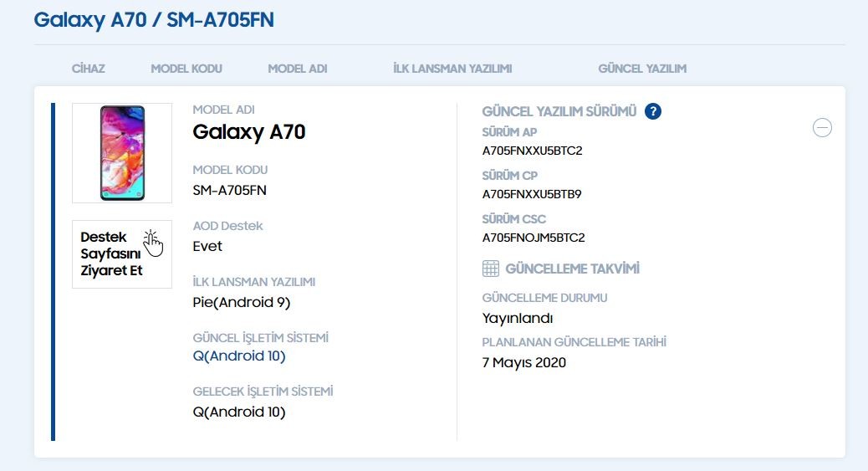Click the GÜNCEL YAZILIM SÜRÜMÜ heading
Viewport: 868px width, 471px height.
point(559,111)
